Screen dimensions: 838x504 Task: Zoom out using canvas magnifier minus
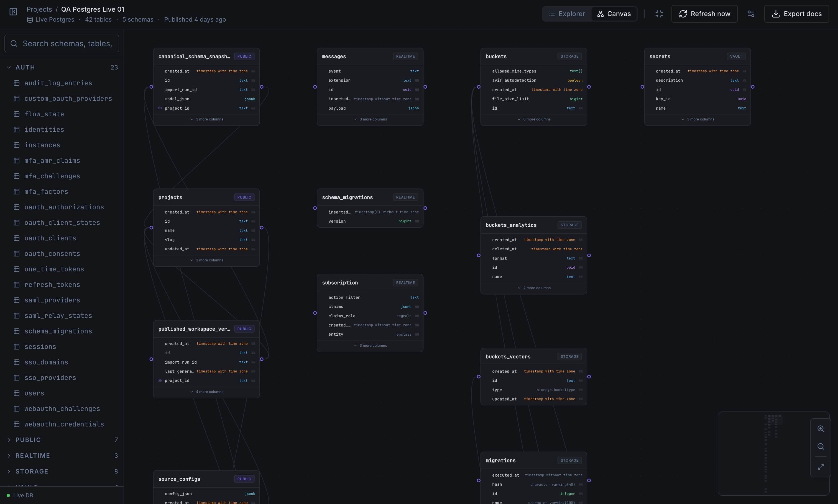(x=820, y=447)
